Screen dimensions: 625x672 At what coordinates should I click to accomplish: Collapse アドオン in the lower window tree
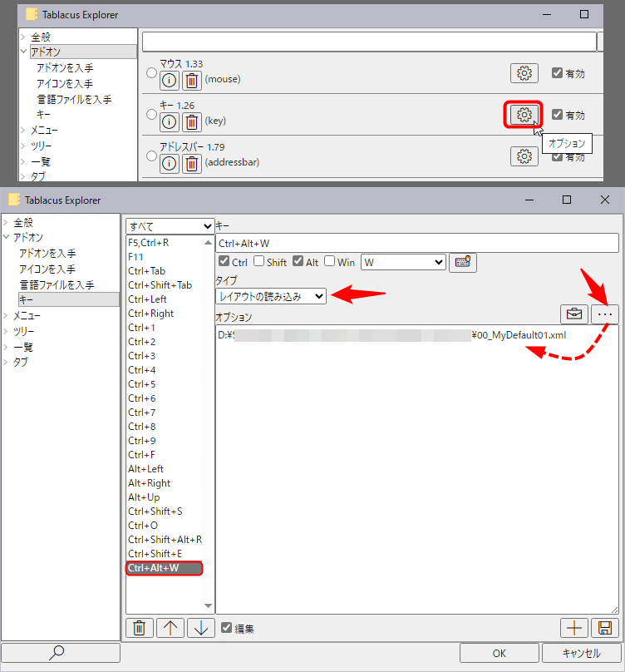click(6, 236)
